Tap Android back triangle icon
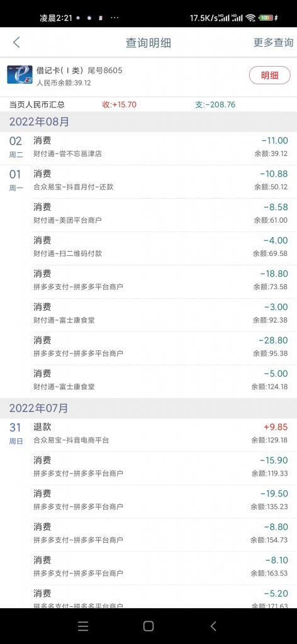 click(x=213, y=626)
